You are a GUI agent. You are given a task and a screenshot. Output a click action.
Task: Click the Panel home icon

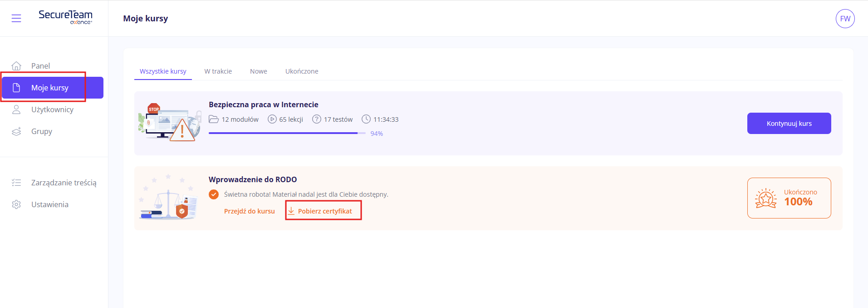click(x=16, y=66)
